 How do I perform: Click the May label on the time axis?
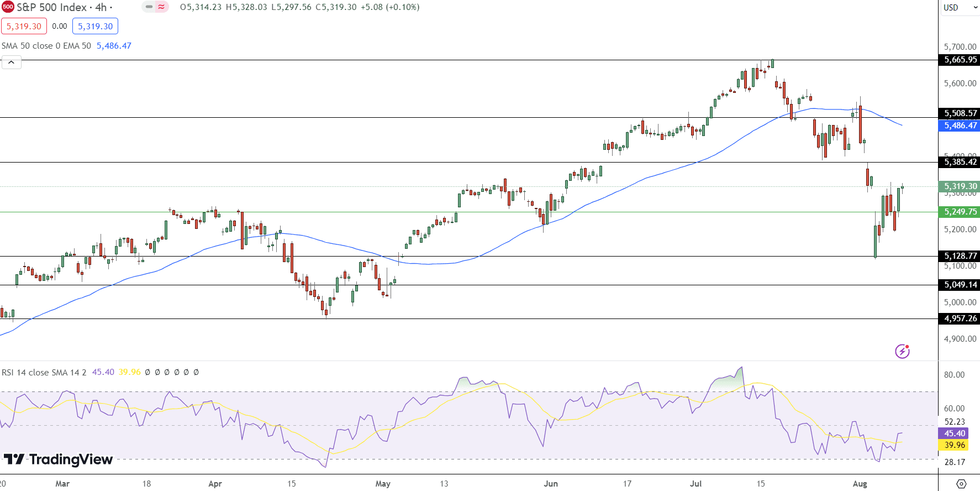[x=383, y=484]
